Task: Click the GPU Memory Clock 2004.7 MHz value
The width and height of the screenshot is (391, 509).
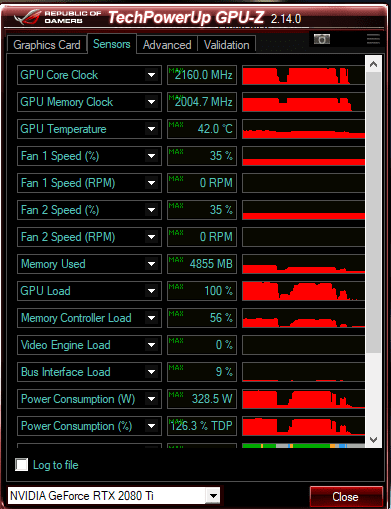Action: click(202, 102)
